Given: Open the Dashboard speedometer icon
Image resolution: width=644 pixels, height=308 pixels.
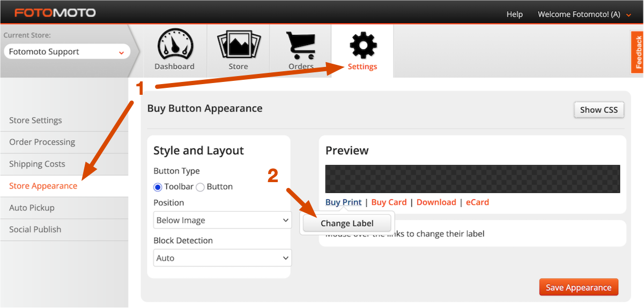Looking at the screenshot, I should click(x=175, y=45).
